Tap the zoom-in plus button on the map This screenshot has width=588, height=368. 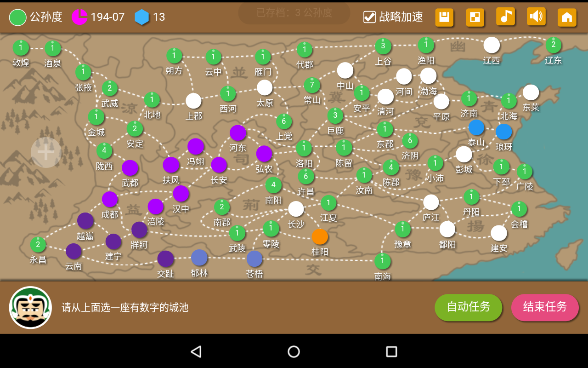[46, 152]
